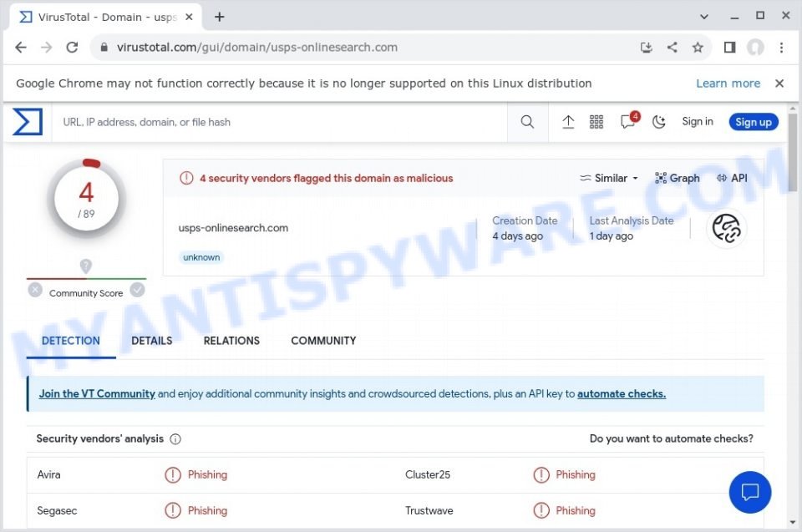Screen dimensions: 802x532
Task: Click the page vertical scrollbar
Action: [792, 153]
